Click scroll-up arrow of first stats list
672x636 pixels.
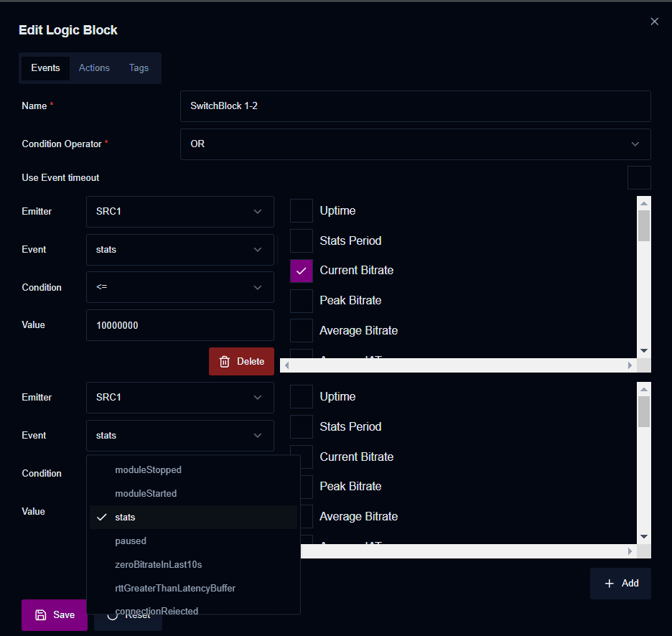(x=644, y=203)
